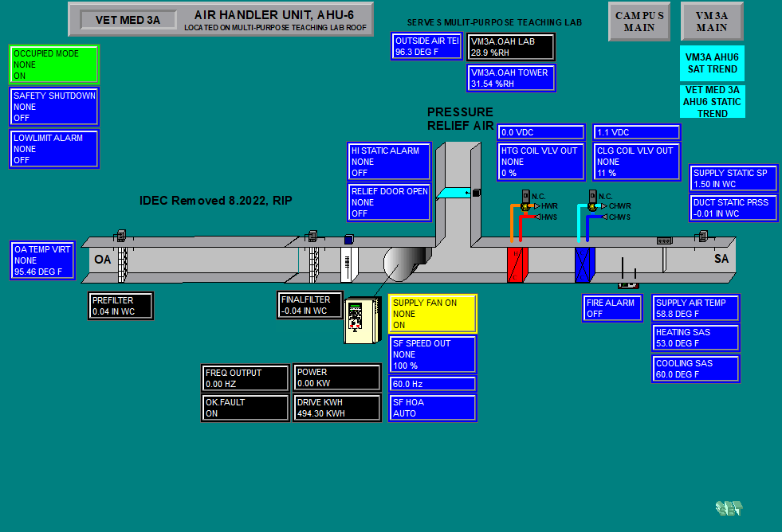Screen dimensions: 782x532
Task: Click the blue cooling coil in the duct
Action: [584, 263]
